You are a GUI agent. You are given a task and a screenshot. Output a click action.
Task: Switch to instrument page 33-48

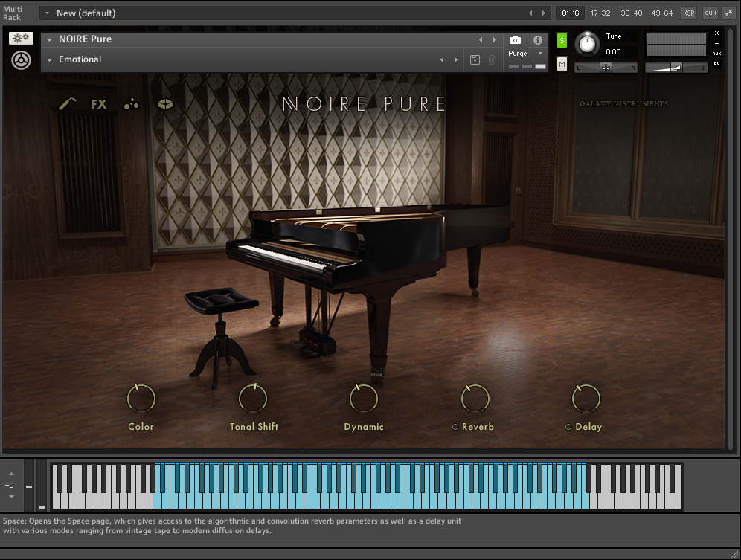(632, 13)
